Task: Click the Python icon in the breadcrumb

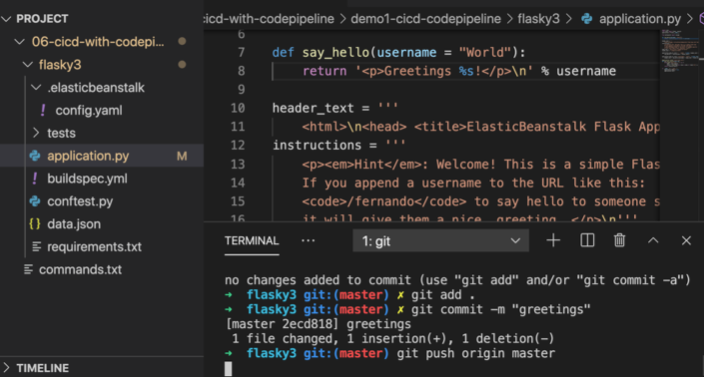Action: click(x=586, y=19)
